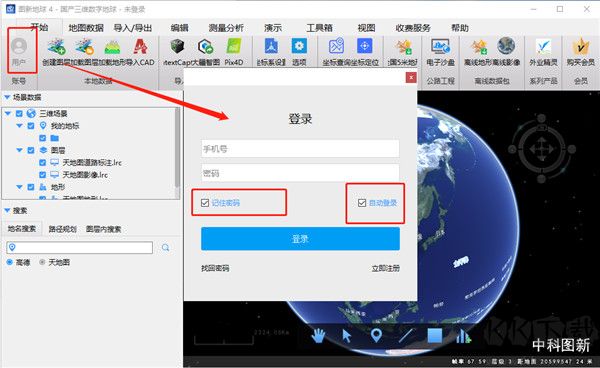Click the search magnifier icon
This screenshot has height=368, width=600.
[x=165, y=248]
